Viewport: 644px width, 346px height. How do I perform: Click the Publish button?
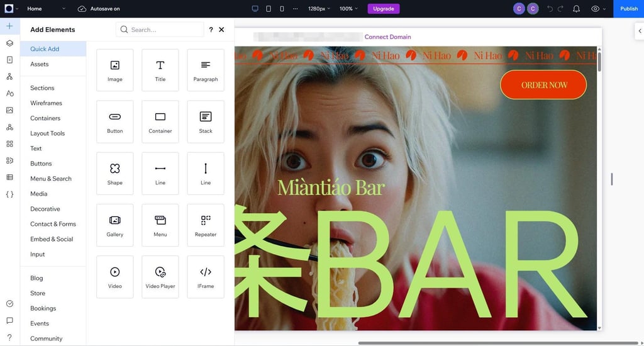(628, 9)
